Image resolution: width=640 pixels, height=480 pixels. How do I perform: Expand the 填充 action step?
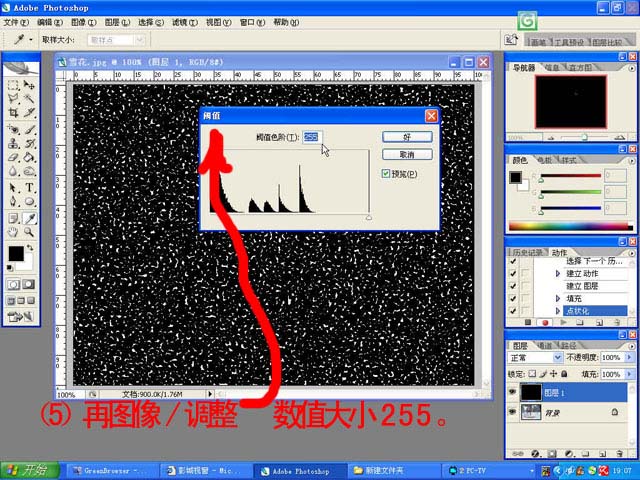coord(558,298)
